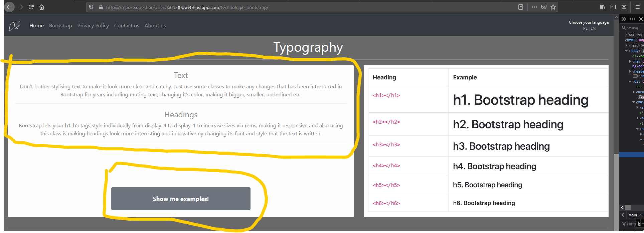
Task: Close the DevTools panel
Action: point(641,19)
